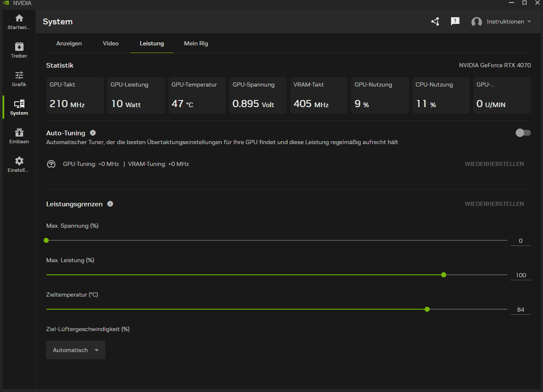Click the share icon in header
Image resolution: width=543 pixels, height=392 pixels.
(435, 21)
